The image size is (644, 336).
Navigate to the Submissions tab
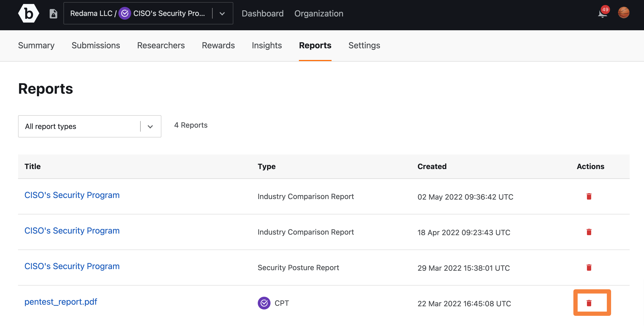tap(95, 46)
